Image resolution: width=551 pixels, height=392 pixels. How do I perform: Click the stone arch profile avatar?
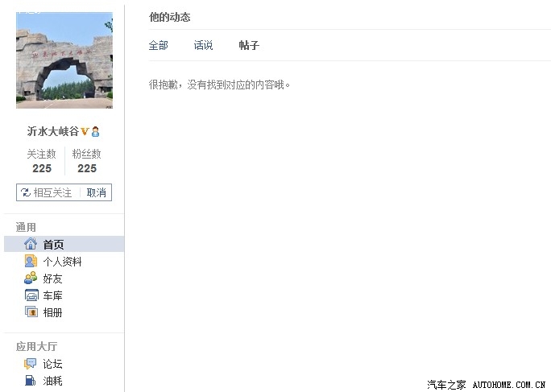[x=64, y=60]
